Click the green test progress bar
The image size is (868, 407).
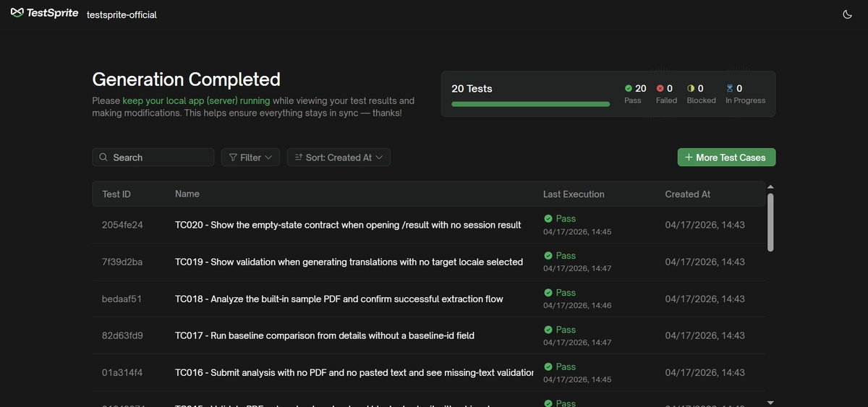coord(530,104)
